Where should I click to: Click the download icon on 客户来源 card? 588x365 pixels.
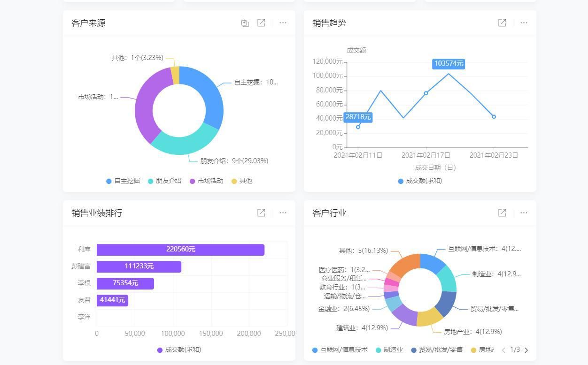pyautogui.click(x=245, y=23)
